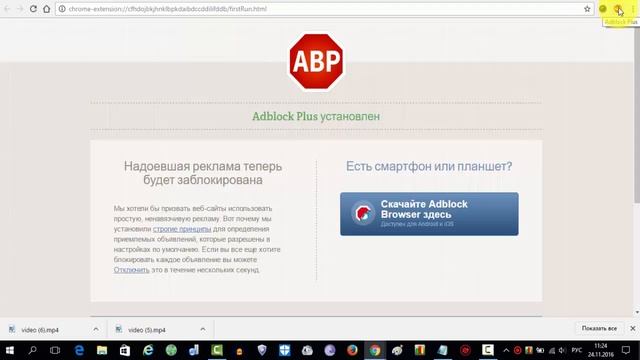The image size is (640, 360).
Task: Click the Есть смартфон или планшет? heading
Action: point(429,167)
